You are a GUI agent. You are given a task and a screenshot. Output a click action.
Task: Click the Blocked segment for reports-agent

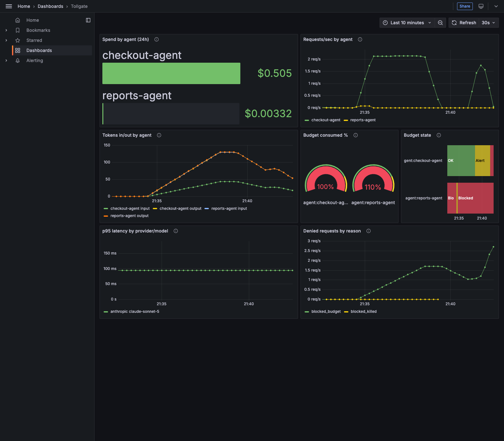click(x=476, y=198)
